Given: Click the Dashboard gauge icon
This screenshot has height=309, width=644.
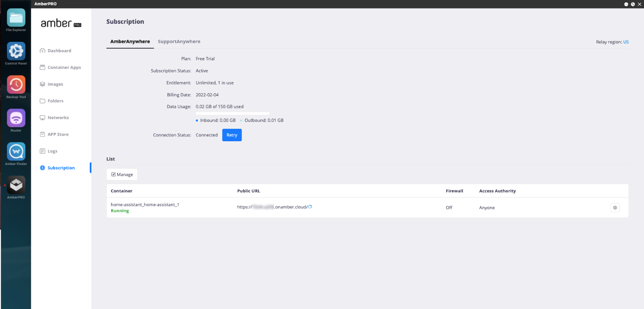Looking at the screenshot, I should click(x=42, y=51).
